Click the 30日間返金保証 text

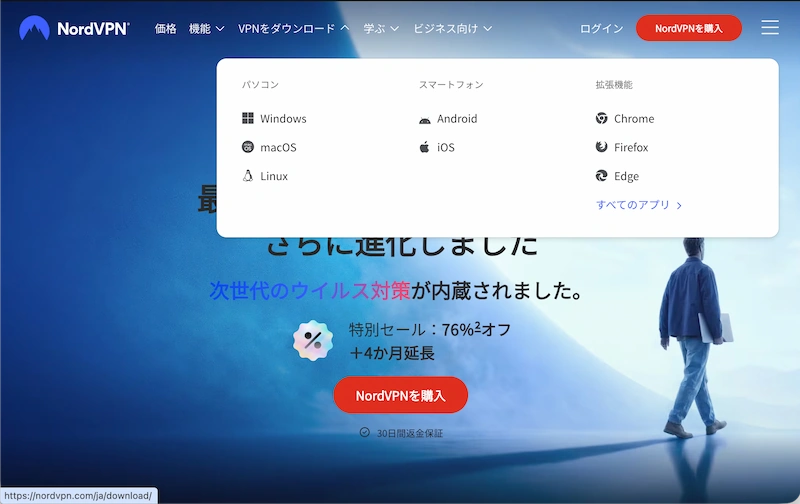(x=410, y=433)
